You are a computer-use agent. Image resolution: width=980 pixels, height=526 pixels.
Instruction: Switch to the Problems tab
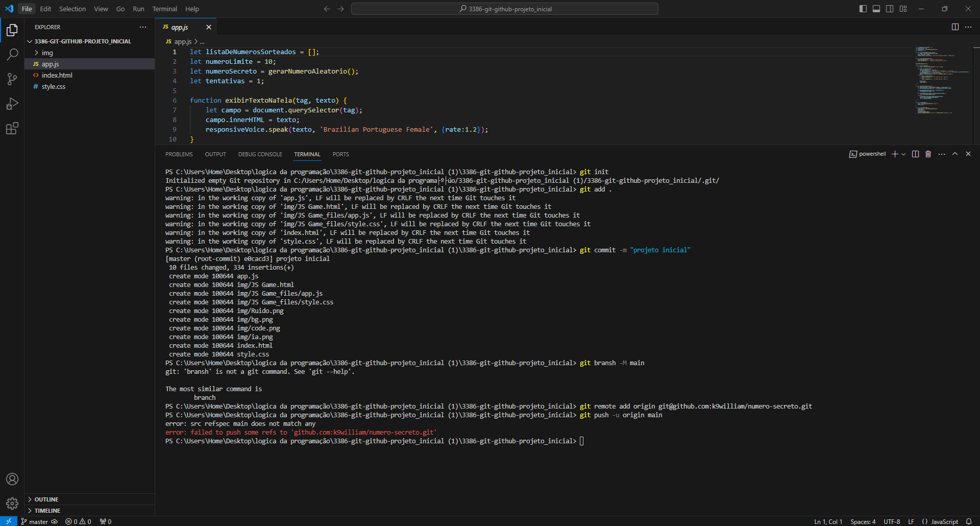(179, 154)
